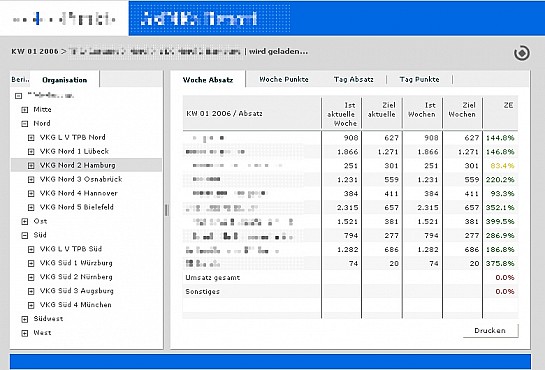Expand the VKG Süd 2 Nürnberg node

(x=31, y=277)
